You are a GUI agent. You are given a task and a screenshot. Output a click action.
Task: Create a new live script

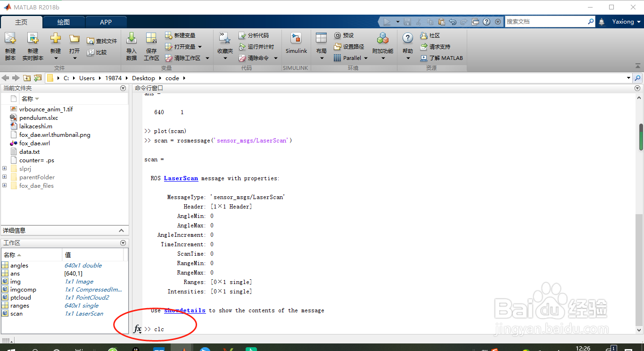(x=33, y=46)
